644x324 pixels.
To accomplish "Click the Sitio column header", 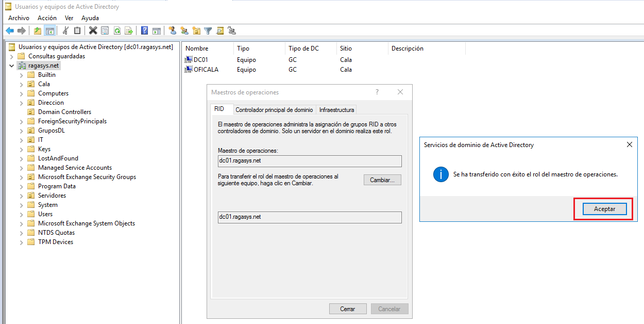I will (x=362, y=48).
